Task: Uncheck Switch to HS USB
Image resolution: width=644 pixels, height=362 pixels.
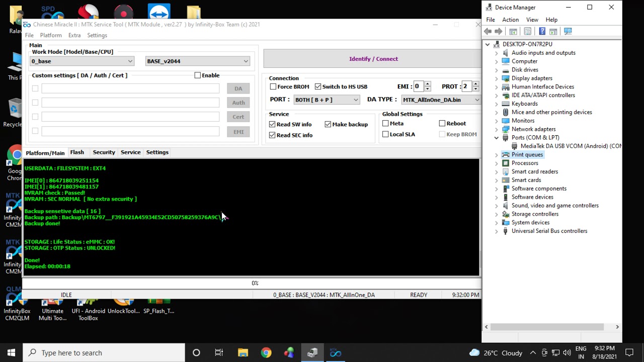Action: (x=318, y=86)
